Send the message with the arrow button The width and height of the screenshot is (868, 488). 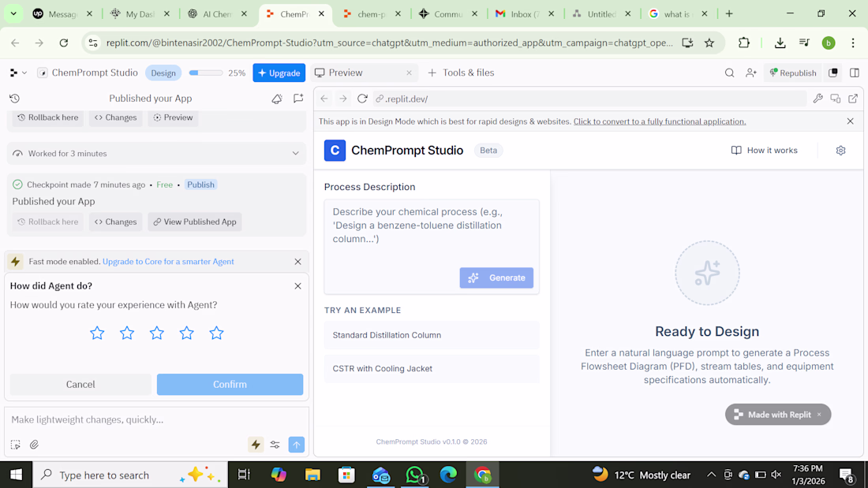pyautogui.click(x=297, y=445)
